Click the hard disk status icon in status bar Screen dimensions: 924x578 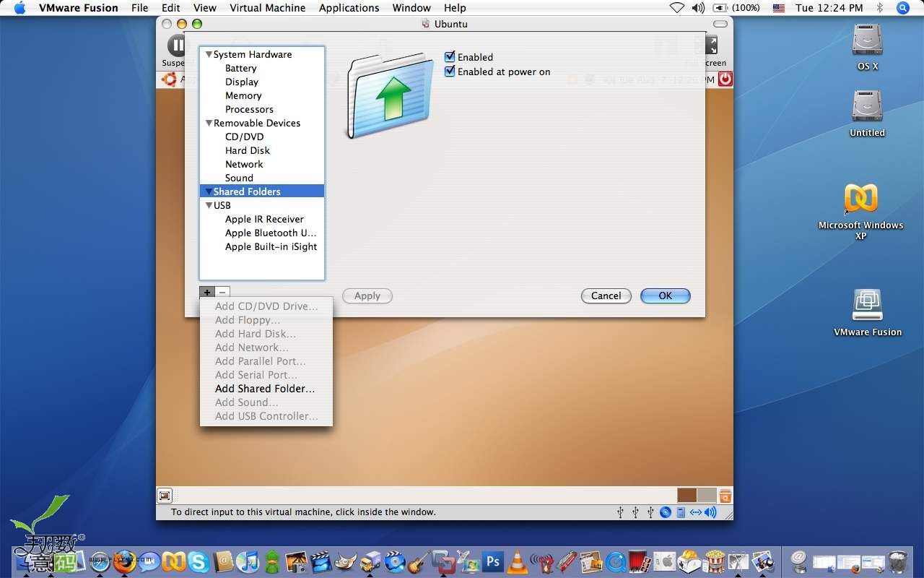click(680, 512)
